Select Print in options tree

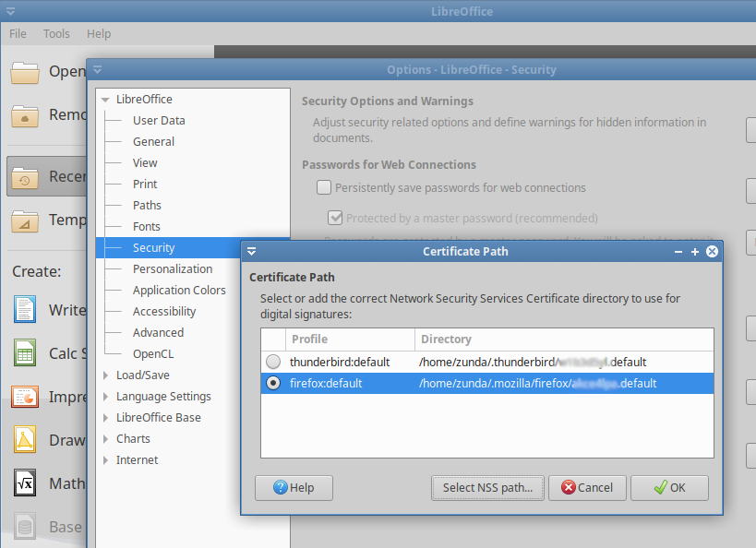(145, 185)
